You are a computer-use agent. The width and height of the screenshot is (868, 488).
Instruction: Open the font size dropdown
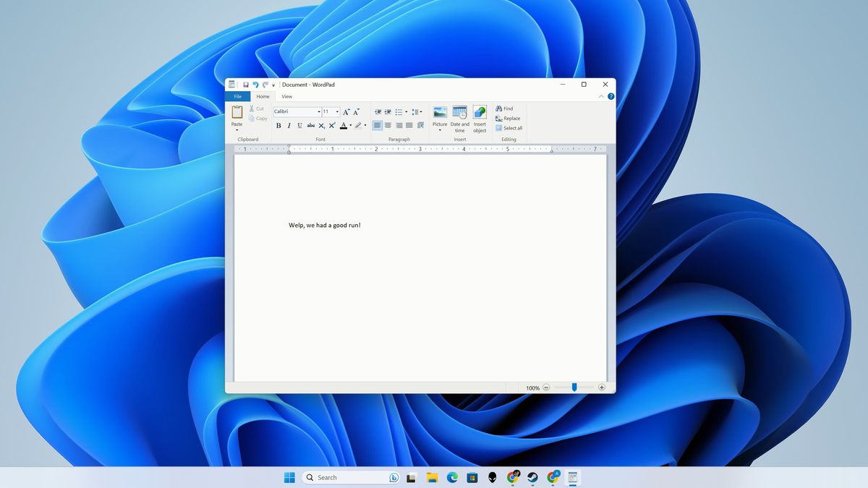coord(337,111)
